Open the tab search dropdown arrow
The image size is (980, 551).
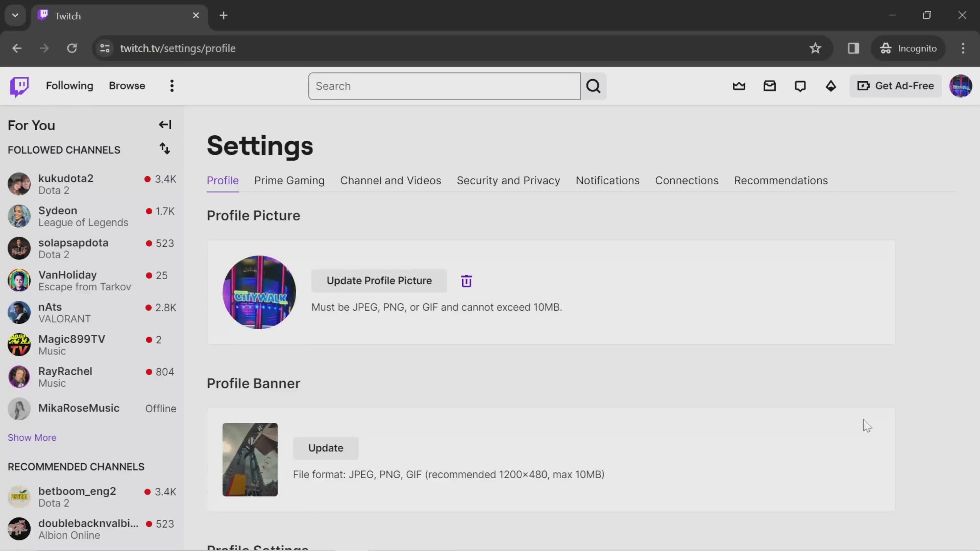click(15, 16)
